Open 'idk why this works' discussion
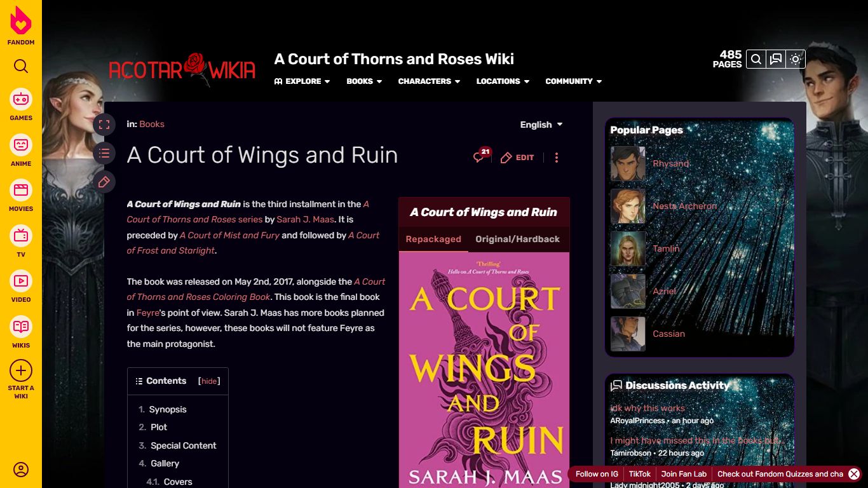Image resolution: width=868 pixels, height=488 pixels. point(648,409)
